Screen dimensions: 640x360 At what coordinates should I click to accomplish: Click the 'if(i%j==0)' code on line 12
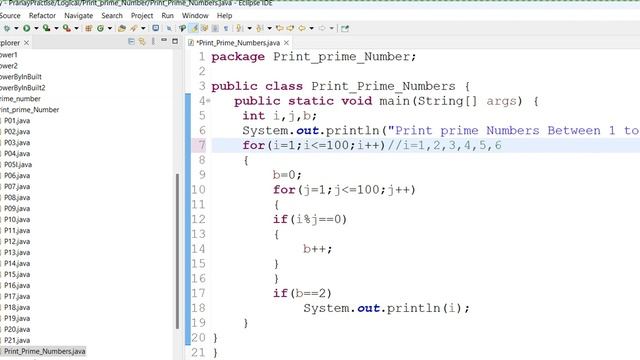310,220
